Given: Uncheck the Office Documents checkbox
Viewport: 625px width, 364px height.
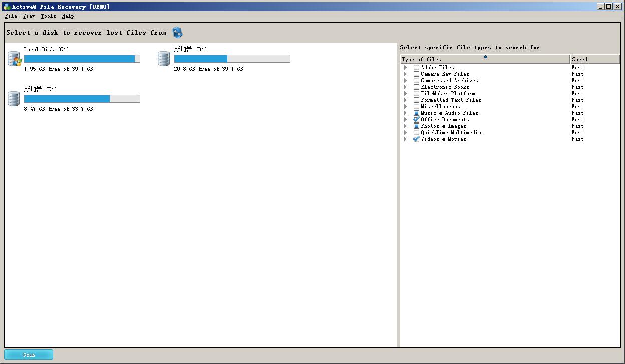Looking at the screenshot, I should 416,120.
